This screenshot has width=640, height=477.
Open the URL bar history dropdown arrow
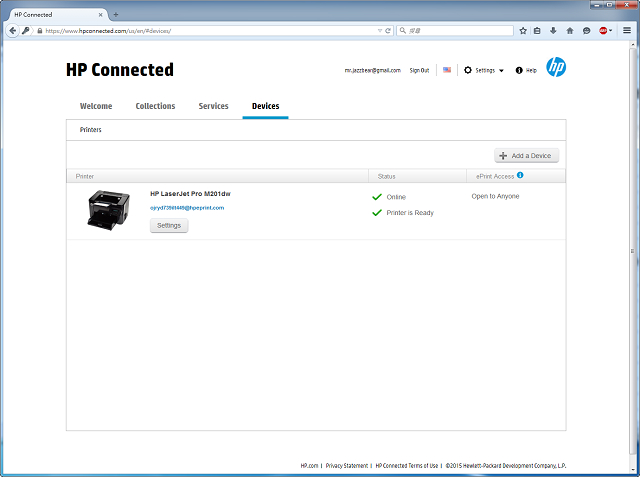[378, 31]
